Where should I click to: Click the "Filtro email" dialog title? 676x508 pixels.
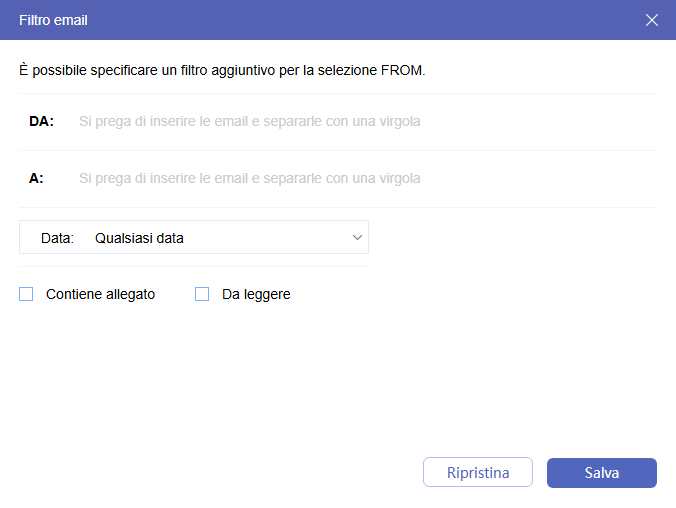tap(53, 20)
